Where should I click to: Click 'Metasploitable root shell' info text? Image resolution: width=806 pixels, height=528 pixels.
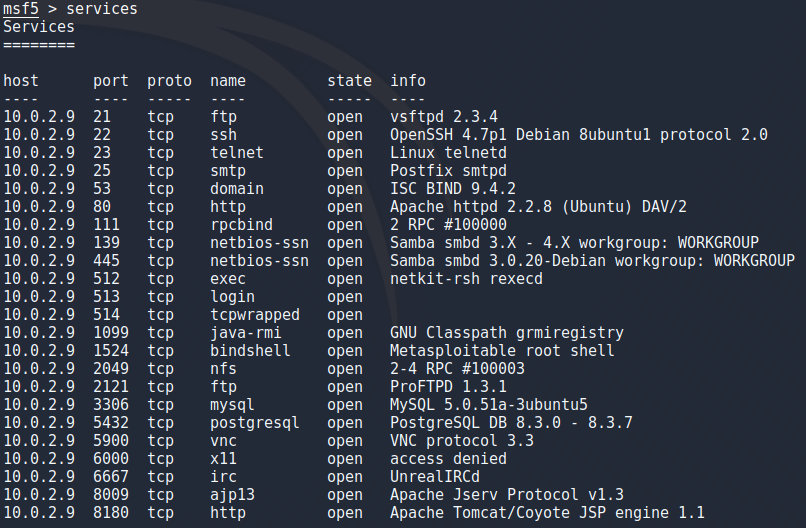(x=502, y=351)
